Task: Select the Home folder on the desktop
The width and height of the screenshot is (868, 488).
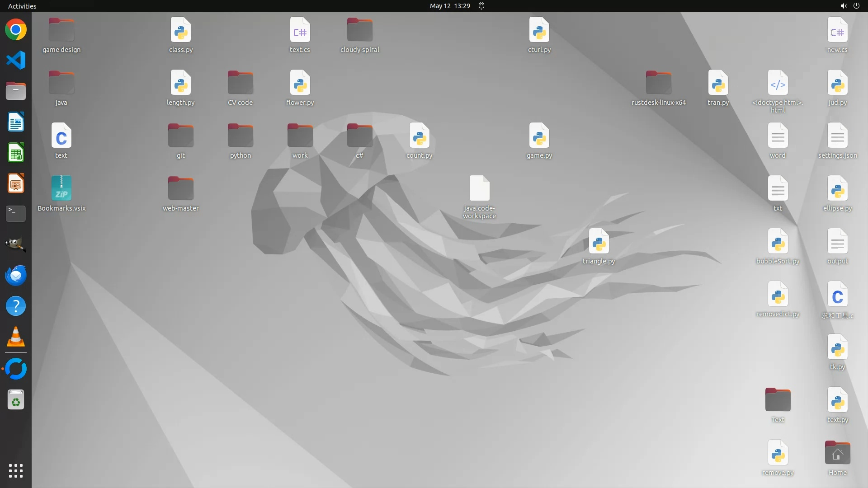Action: 837,453
